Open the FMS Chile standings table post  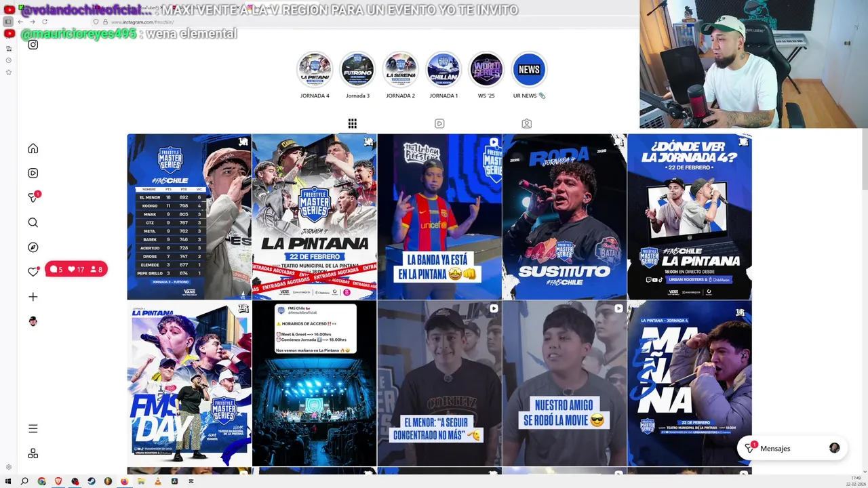coord(189,217)
